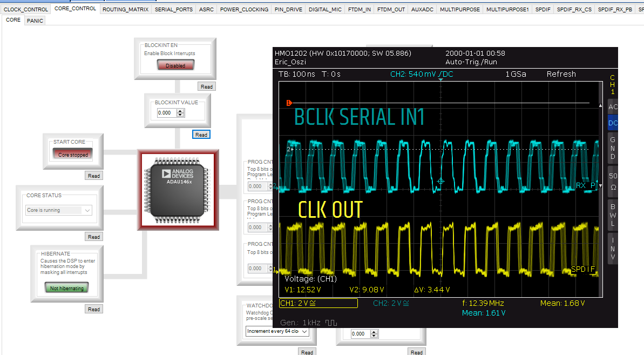Click Read below BLOCKINT EN
Image resolution: width=644 pixels, height=355 pixels.
[x=207, y=86]
